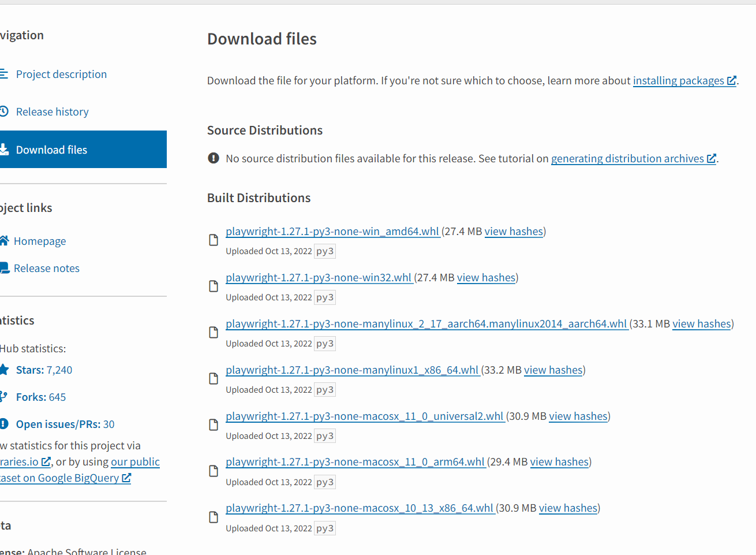
Task: Open the Project description navigation item
Action: click(62, 73)
